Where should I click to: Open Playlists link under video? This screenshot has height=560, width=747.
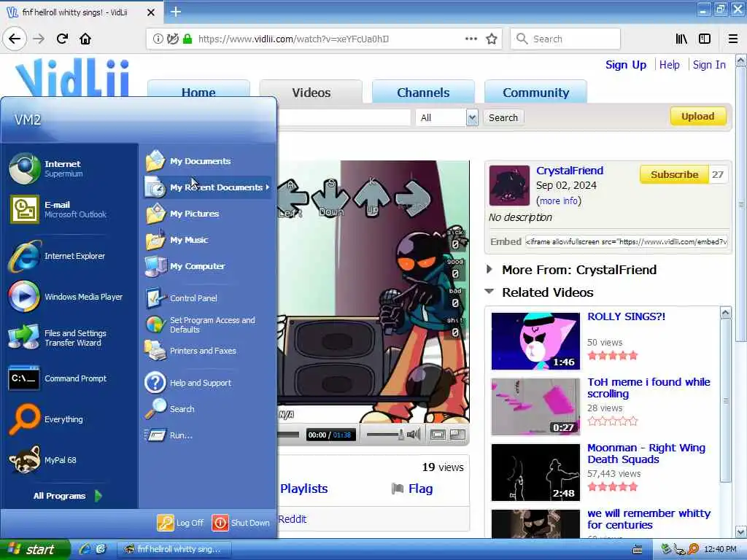304,489
